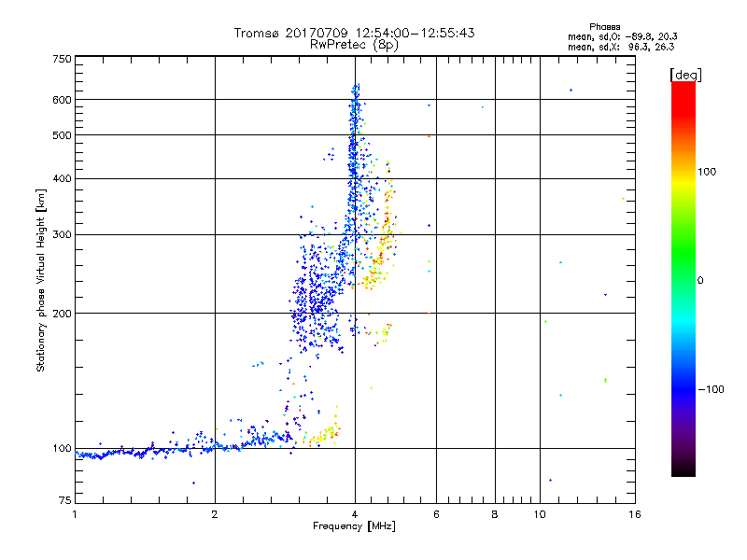Click the 'Phases' heading text

(x=604, y=27)
